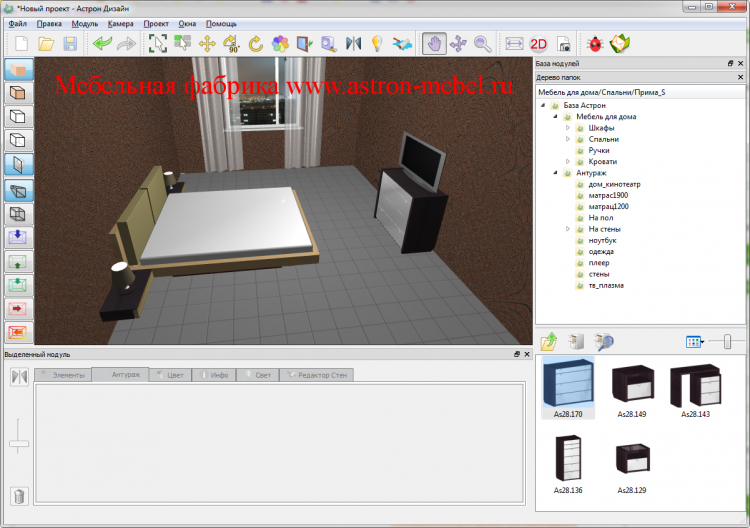Click the door insert icon in toolbar
The height and width of the screenshot is (528, 750).
point(305,44)
